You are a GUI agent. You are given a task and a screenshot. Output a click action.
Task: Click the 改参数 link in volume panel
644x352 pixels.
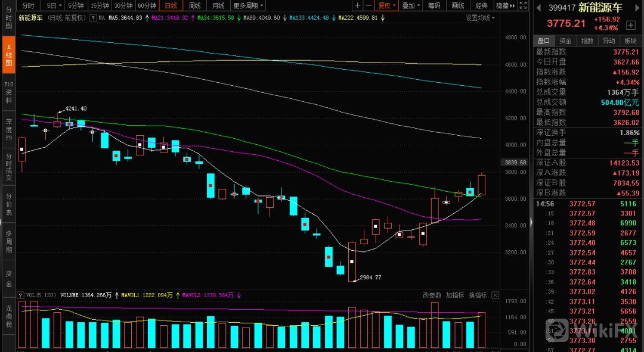pyautogui.click(x=432, y=295)
